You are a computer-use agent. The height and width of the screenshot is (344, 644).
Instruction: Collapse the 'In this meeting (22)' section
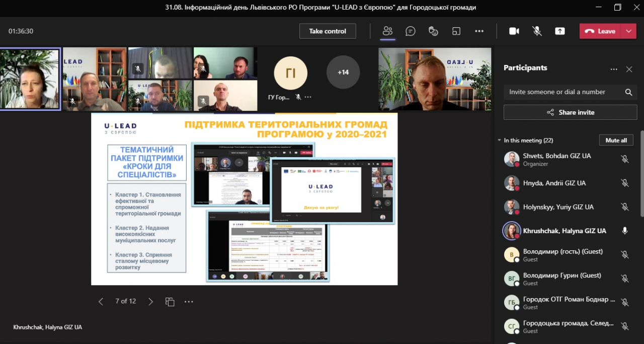[500, 141]
